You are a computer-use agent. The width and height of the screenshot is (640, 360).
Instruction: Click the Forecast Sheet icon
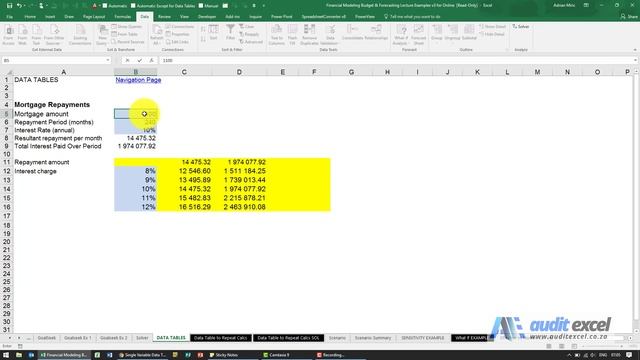tap(419, 35)
